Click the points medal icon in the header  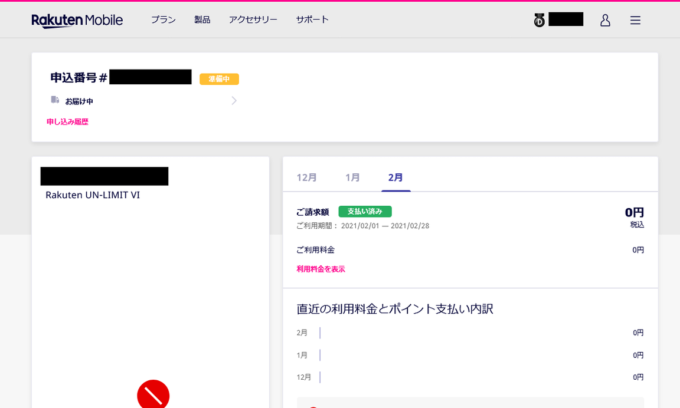pyautogui.click(x=539, y=20)
